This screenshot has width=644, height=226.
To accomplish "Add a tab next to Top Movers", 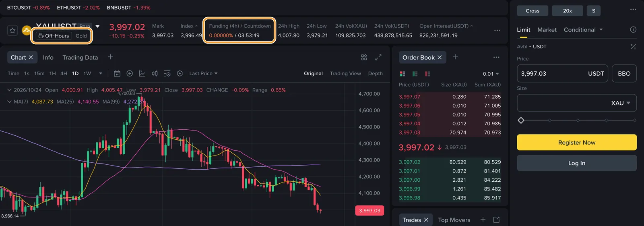I will 483,220.
